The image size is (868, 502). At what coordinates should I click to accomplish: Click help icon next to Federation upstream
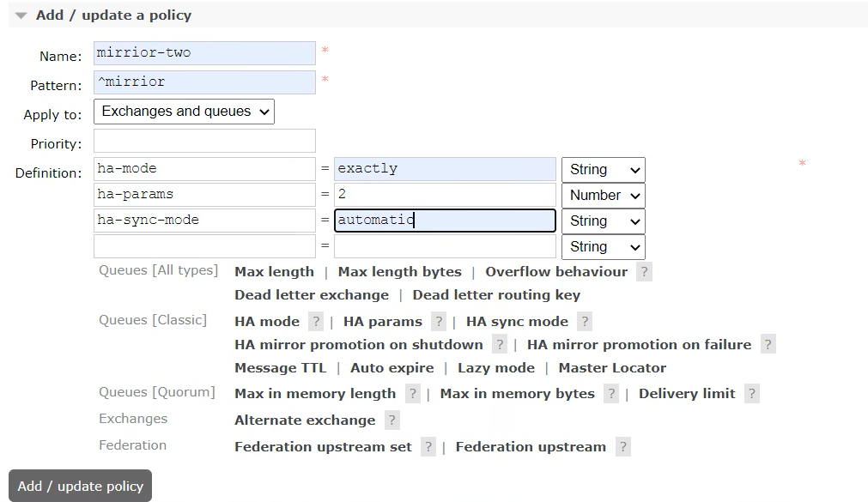pos(622,447)
